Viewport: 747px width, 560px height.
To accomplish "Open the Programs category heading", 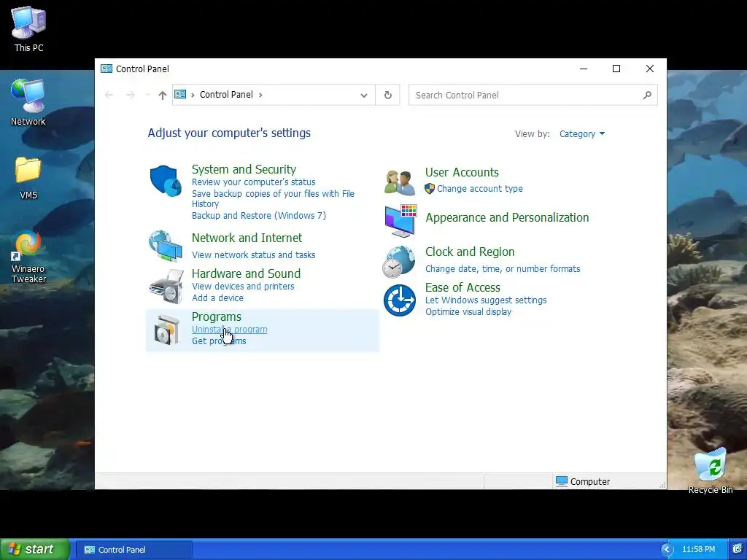I will pyautogui.click(x=216, y=316).
